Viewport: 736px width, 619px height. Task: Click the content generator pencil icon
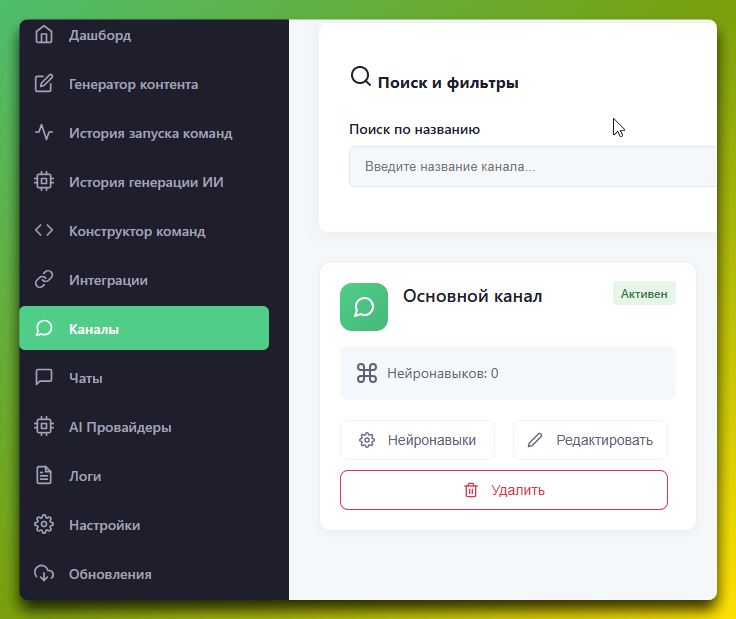[43, 84]
